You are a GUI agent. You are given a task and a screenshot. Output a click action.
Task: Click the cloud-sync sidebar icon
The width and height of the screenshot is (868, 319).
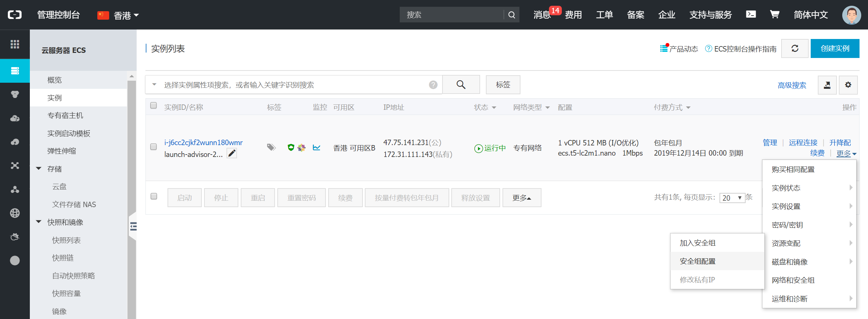click(x=15, y=237)
